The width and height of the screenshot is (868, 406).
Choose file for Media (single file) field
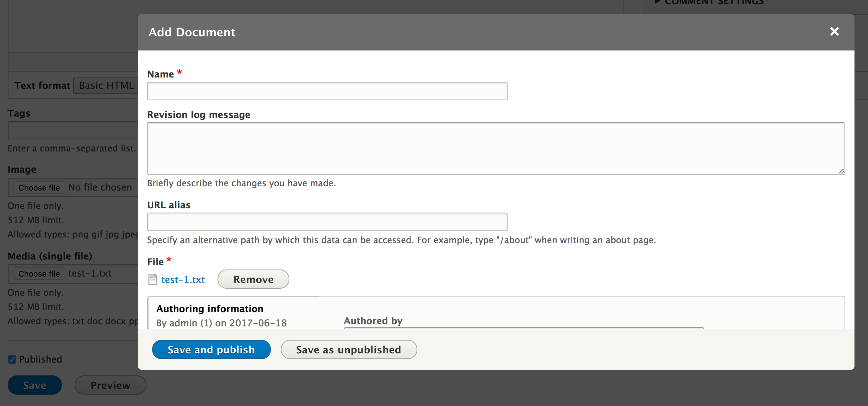pyautogui.click(x=39, y=273)
